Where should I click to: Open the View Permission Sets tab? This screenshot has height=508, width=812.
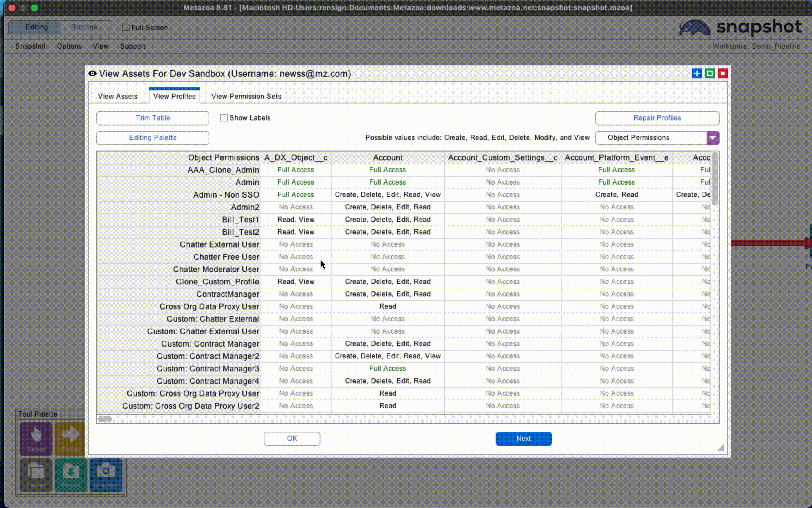tap(246, 96)
